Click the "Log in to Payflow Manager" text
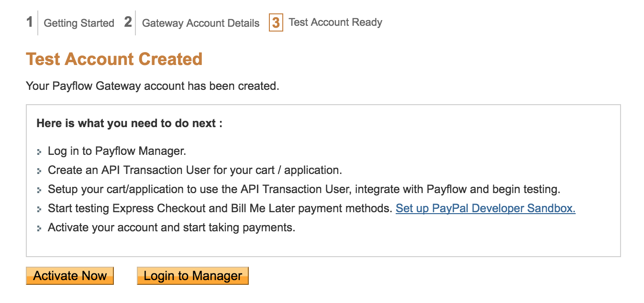This screenshot has width=644, height=303. click(x=117, y=151)
